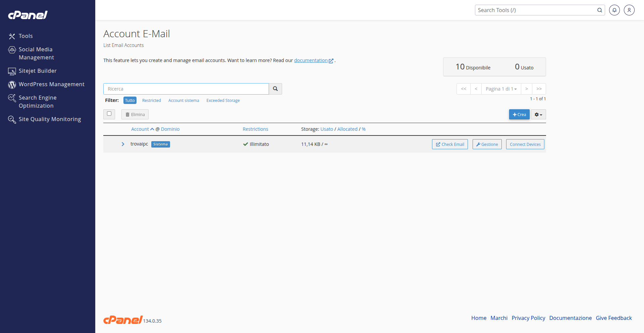Click Connect Devices for trovaipc
The width and height of the screenshot is (644, 333).
point(525,144)
